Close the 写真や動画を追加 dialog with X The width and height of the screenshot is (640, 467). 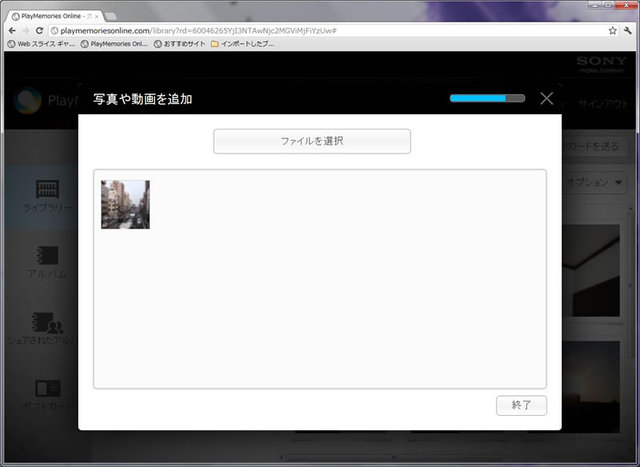click(x=546, y=98)
